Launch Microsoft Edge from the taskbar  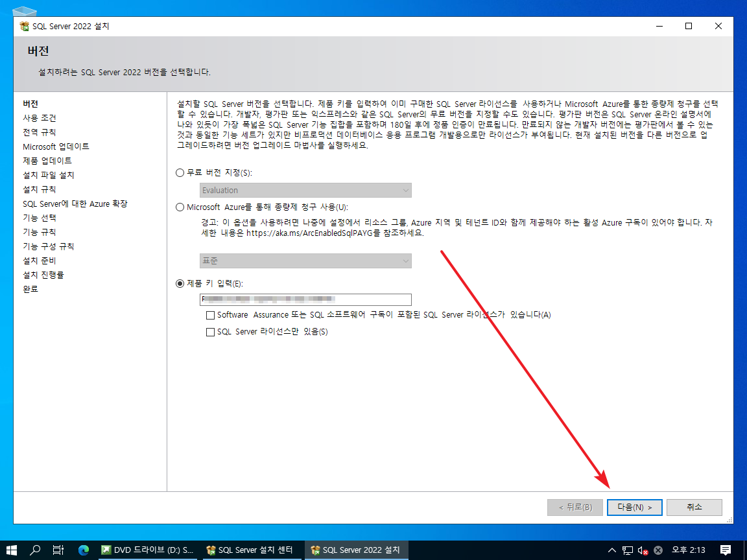pyautogui.click(x=84, y=550)
